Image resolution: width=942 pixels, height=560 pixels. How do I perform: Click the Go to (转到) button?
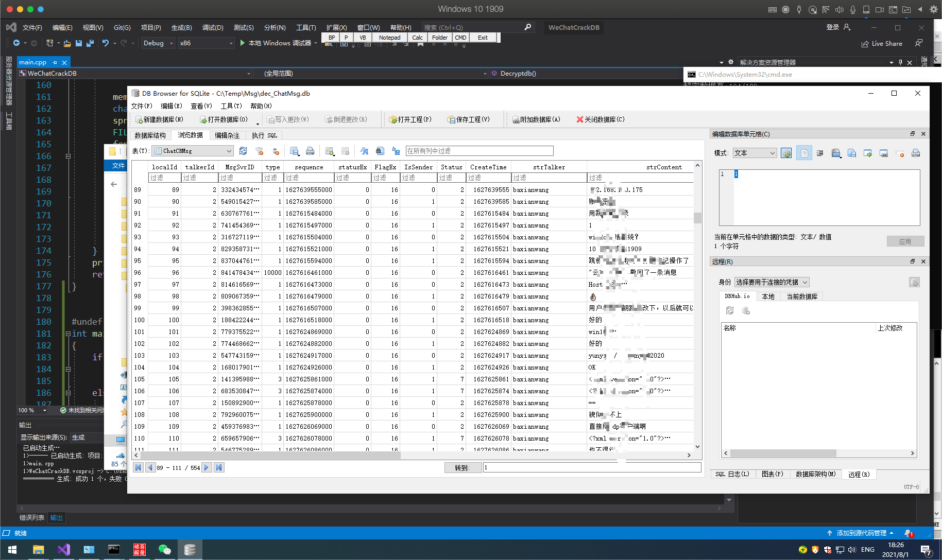[463, 467]
